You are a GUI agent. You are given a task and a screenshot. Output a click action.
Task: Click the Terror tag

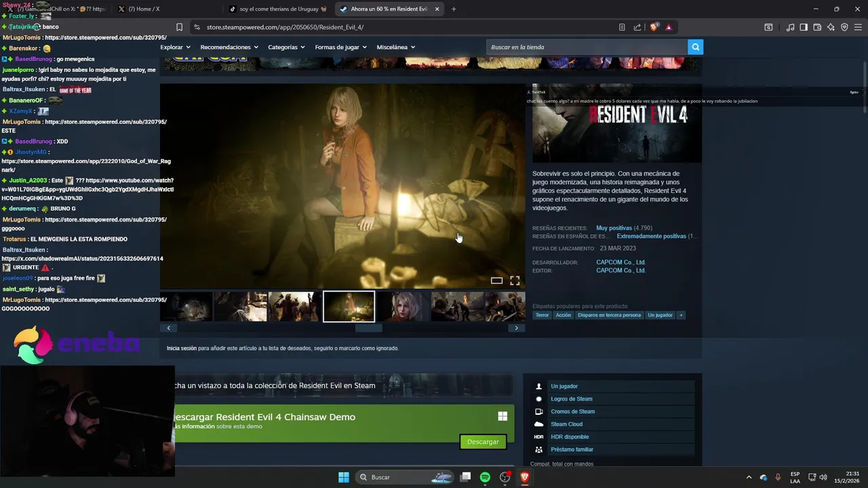click(x=542, y=315)
